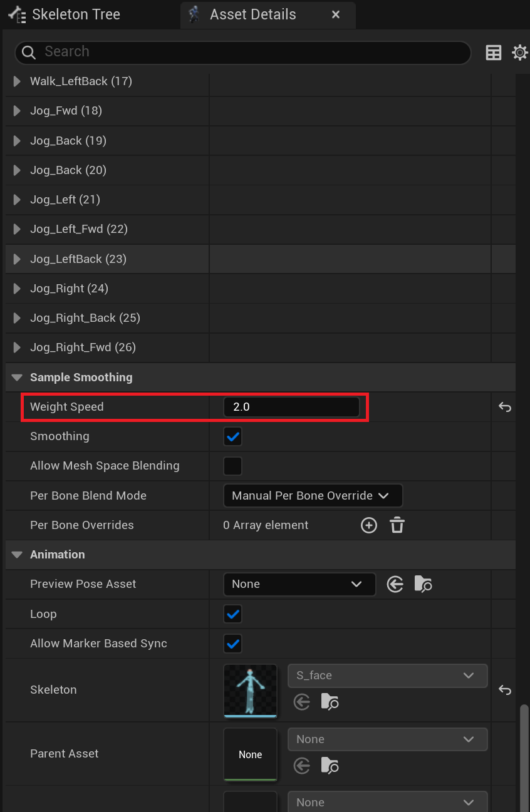This screenshot has width=530, height=812.
Task: Enable Allow Mesh Space Blending
Action: click(233, 466)
